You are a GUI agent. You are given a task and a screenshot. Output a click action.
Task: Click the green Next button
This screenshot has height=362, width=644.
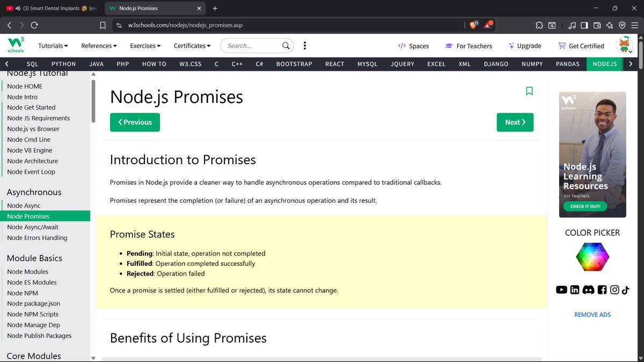[x=515, y=122]
